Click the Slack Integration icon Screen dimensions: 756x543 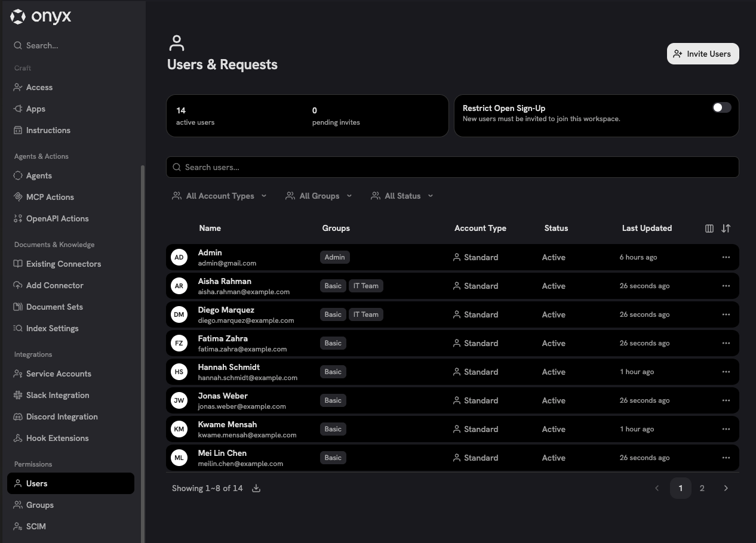pyautogui.click(x=18, y=395)
